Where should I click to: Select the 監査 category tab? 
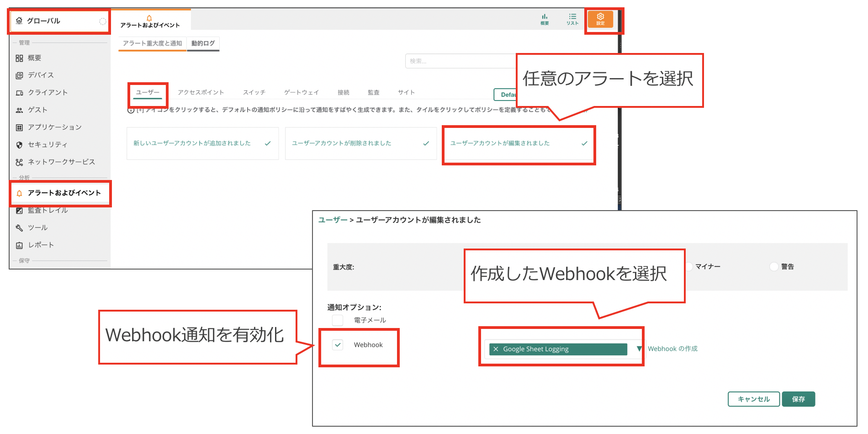click(x=374, y=93)
